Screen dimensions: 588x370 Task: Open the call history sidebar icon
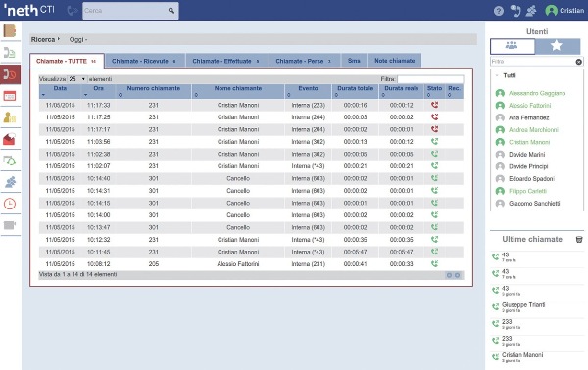(x=10, y=74)
